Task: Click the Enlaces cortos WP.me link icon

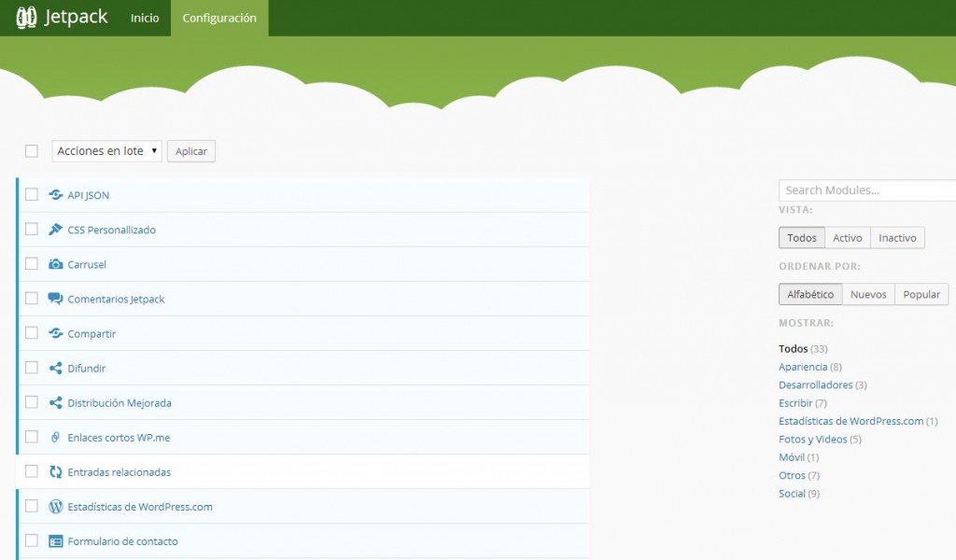Action: tap(55, 437)
